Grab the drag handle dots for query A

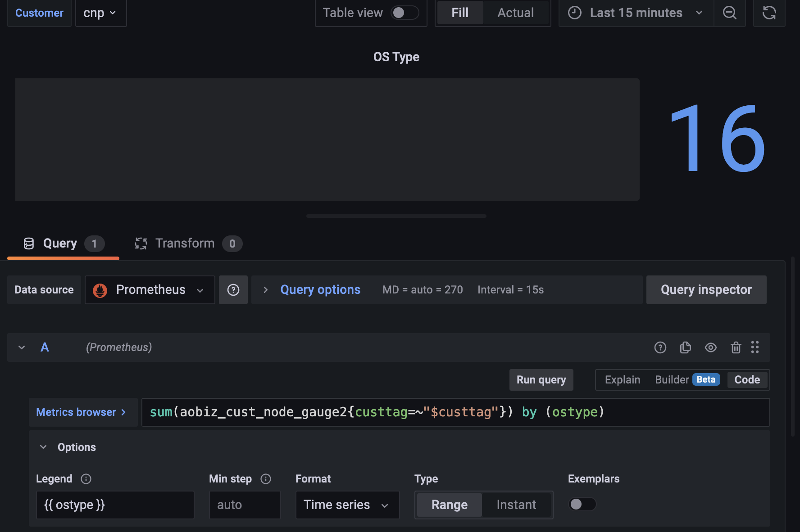coord(755,347)
